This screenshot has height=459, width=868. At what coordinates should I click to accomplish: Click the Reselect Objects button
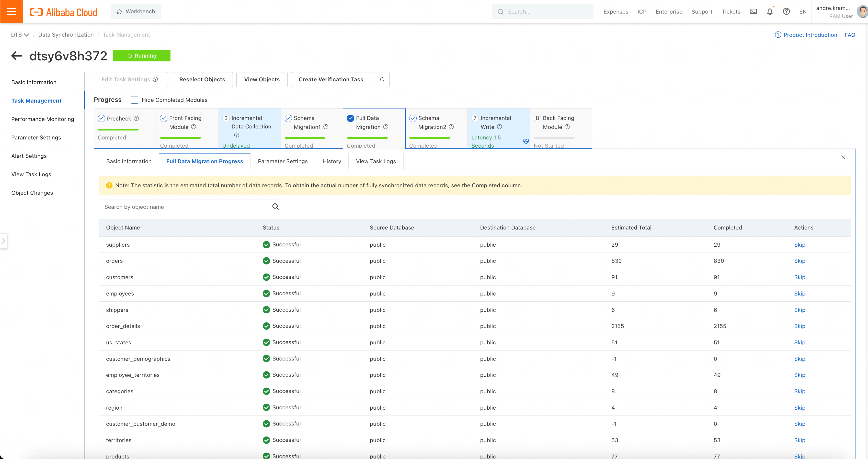(x=202, y=80)
